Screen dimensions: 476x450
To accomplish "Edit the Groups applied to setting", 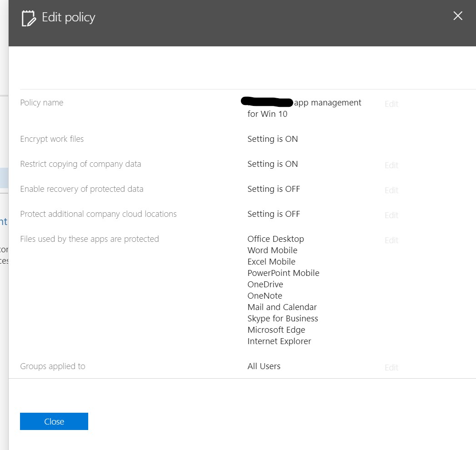I will (391, 367).
